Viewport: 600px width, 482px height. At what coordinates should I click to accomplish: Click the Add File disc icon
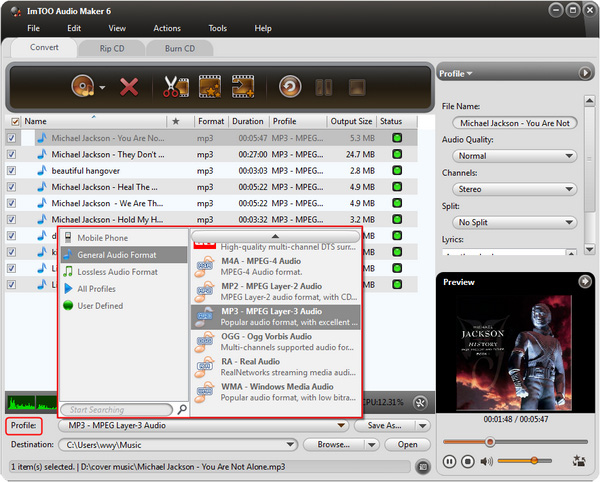click(x=83, y=86)
